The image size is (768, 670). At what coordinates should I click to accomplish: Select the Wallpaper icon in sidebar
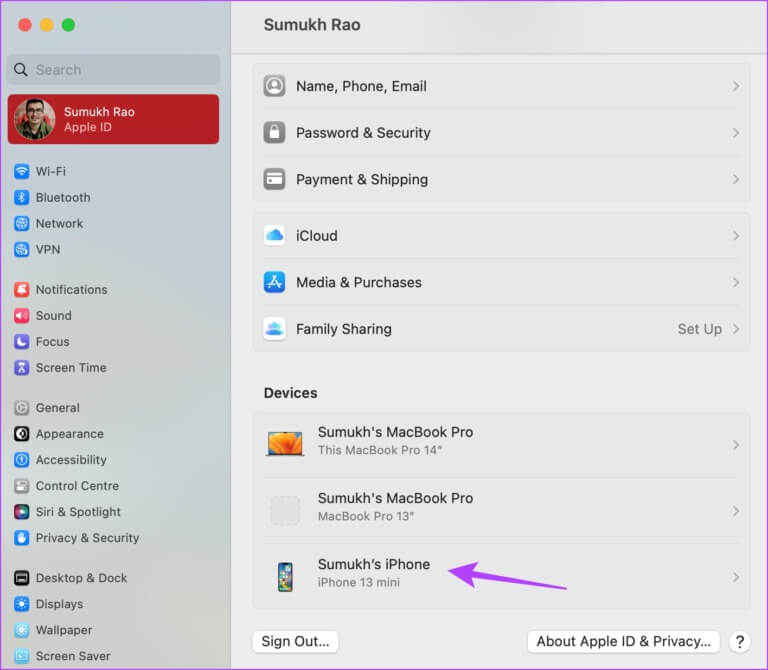tap(22, 630)
